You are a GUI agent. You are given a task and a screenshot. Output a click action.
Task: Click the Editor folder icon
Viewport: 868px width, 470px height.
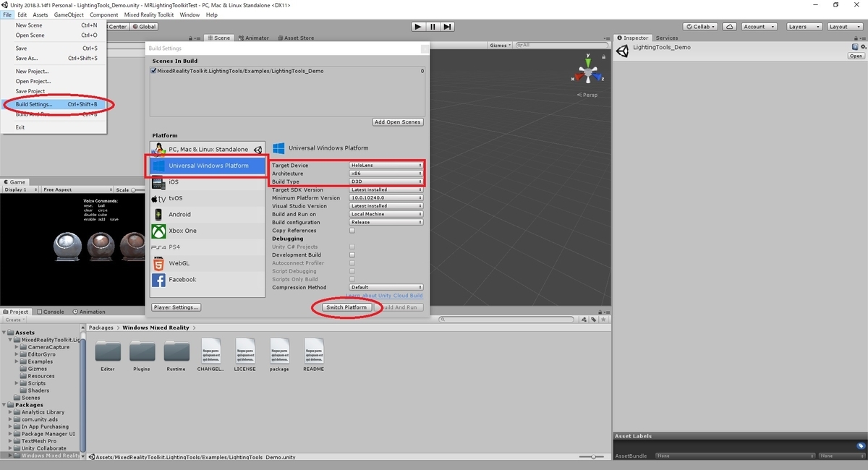108,351
